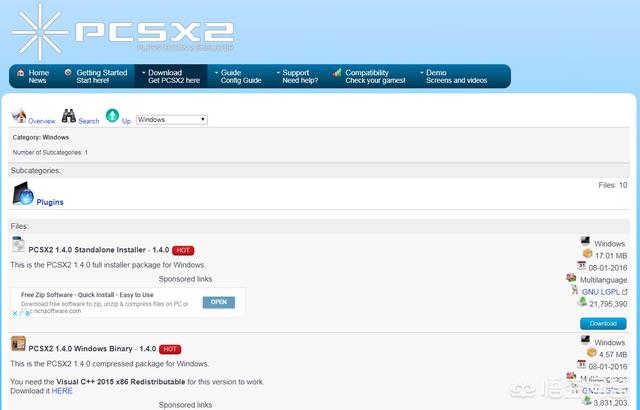Open the Demo Screens and videos menu
Viewport: 640px width, 410px height.
coord(457,76)
